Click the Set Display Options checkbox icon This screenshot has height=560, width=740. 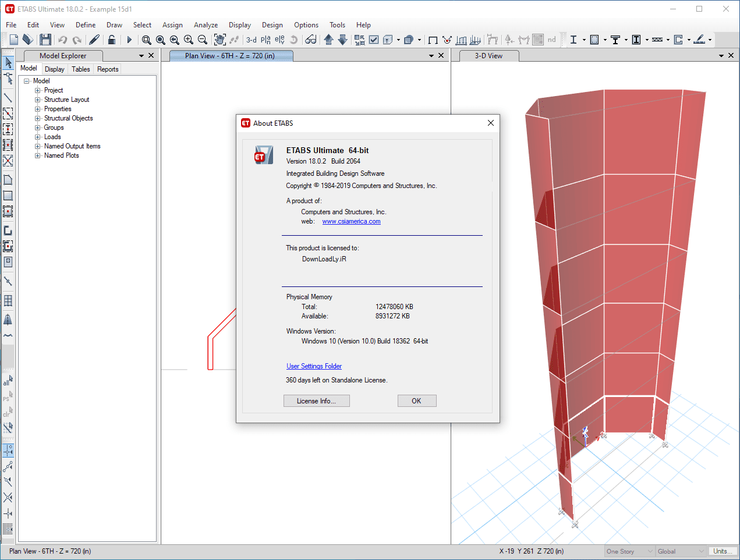(374, 40)
